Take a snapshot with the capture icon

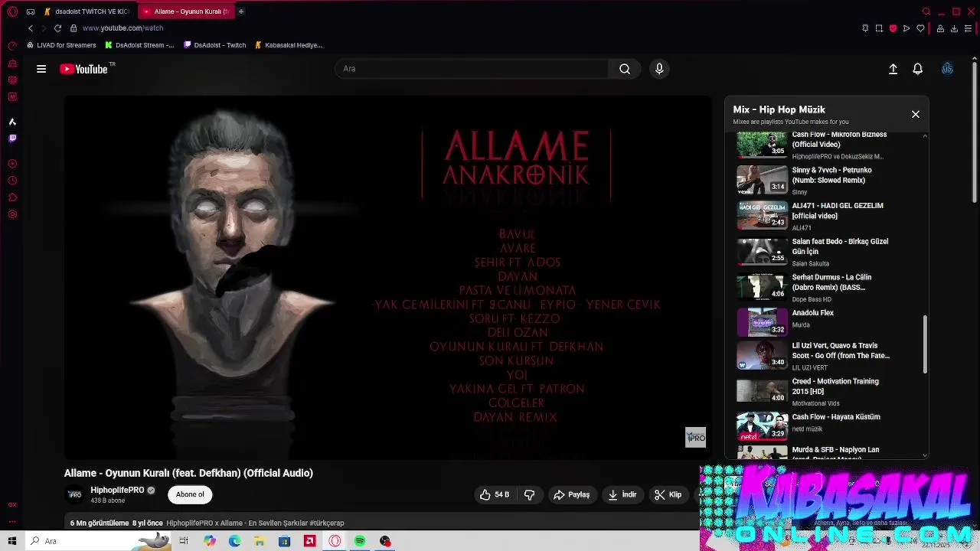[879, 28]
